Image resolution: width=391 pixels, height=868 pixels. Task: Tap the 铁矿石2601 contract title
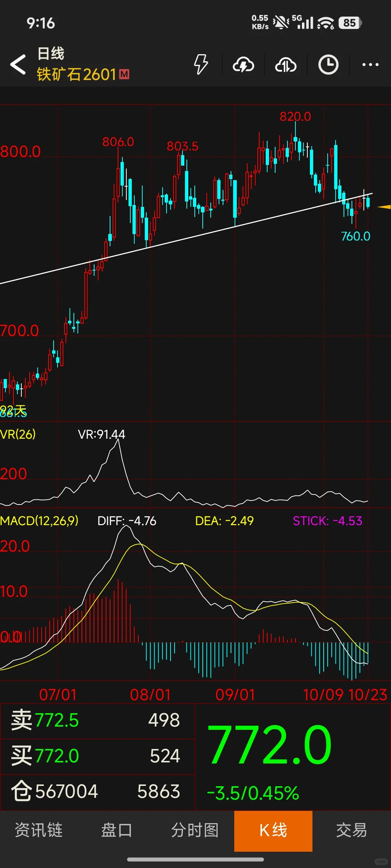pyautogui.click(x=76, y=75)
